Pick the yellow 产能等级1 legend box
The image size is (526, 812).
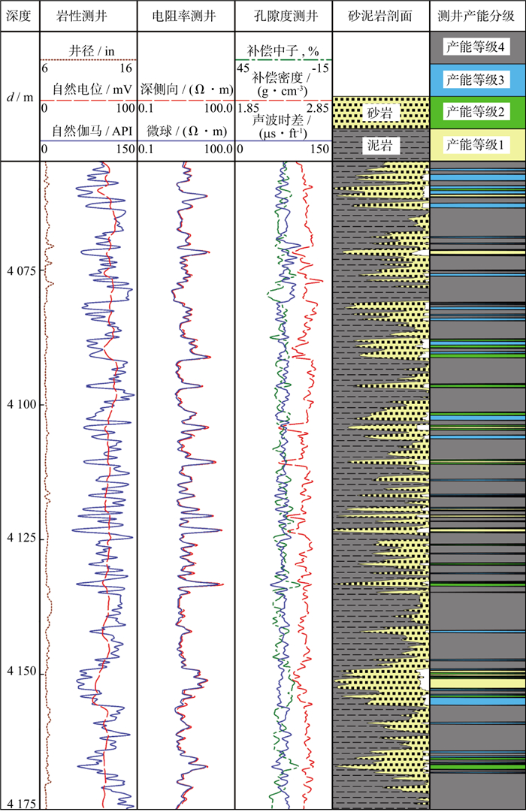click(478, 143)
